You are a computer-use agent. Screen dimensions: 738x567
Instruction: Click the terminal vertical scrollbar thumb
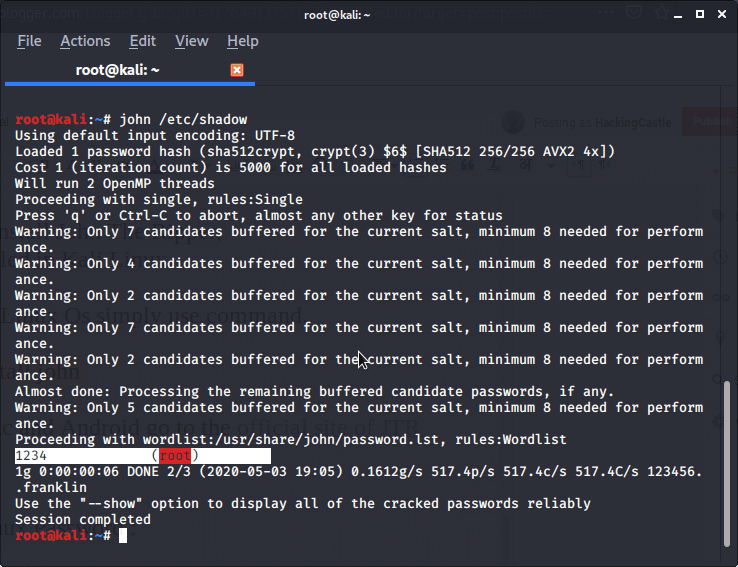coord(727,463)
